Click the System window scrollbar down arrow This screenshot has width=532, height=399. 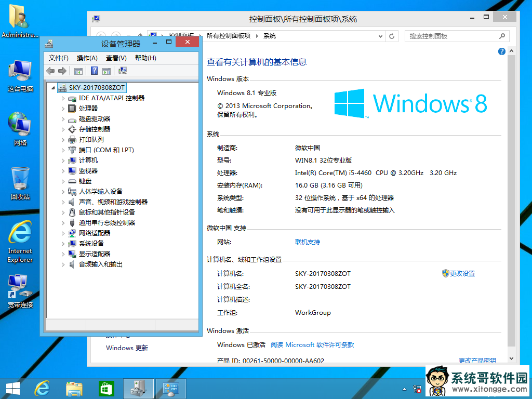511,358
